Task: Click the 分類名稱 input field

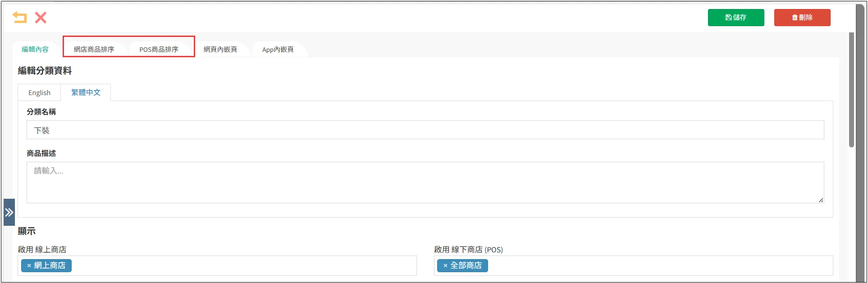Action: 425,130
